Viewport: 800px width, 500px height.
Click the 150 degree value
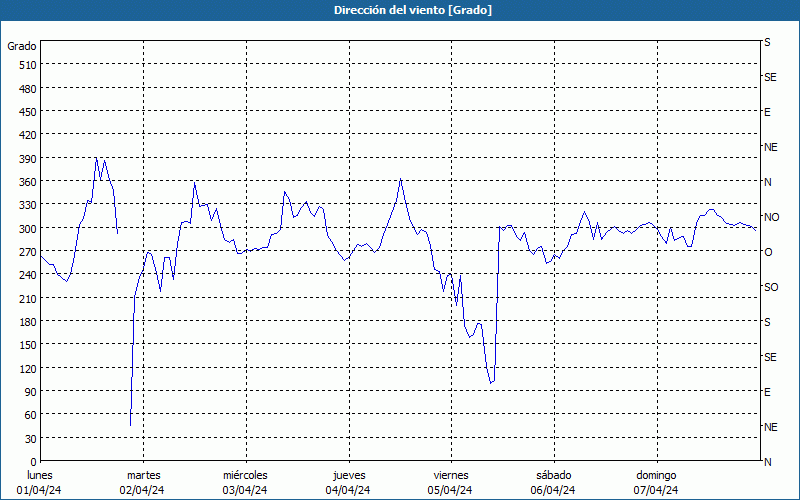[28, 345]
